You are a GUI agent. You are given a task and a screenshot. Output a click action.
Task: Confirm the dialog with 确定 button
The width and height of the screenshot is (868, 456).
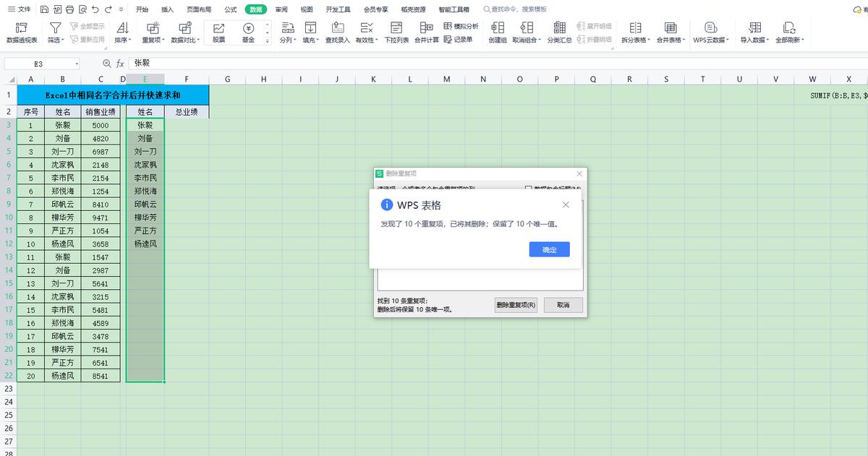click(x=549, y=248)
